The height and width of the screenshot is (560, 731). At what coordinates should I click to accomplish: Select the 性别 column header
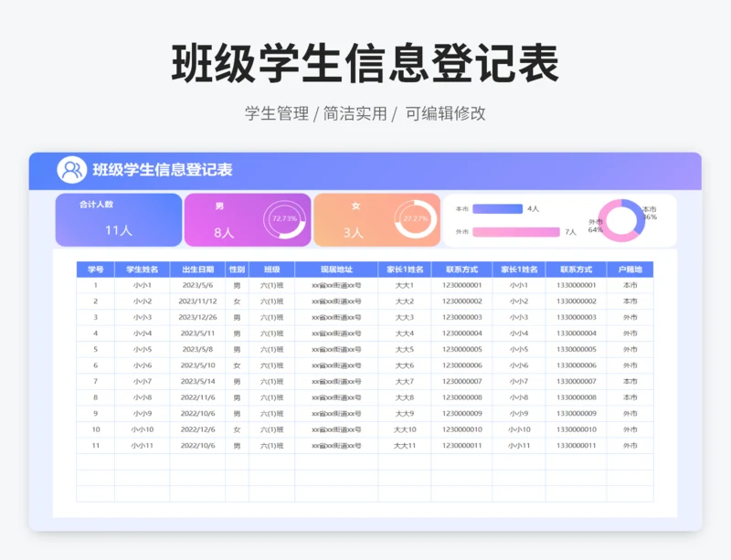[237, 269]
